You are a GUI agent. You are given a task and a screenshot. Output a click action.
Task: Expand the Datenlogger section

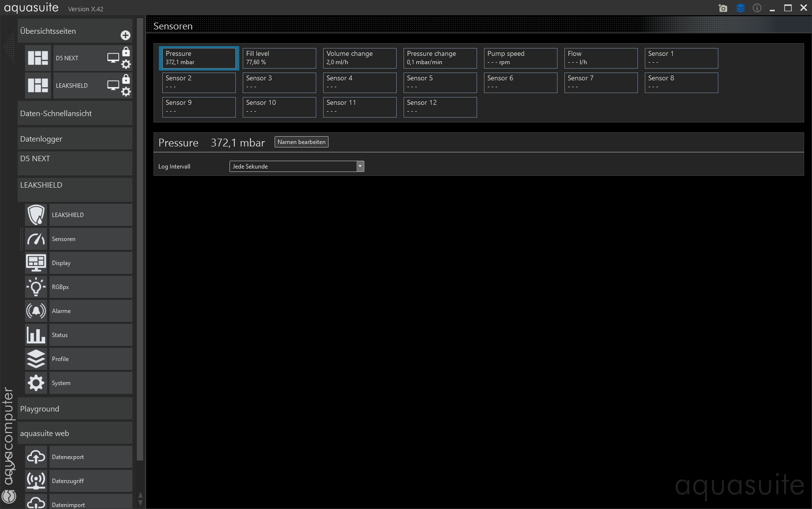(75, 139)
